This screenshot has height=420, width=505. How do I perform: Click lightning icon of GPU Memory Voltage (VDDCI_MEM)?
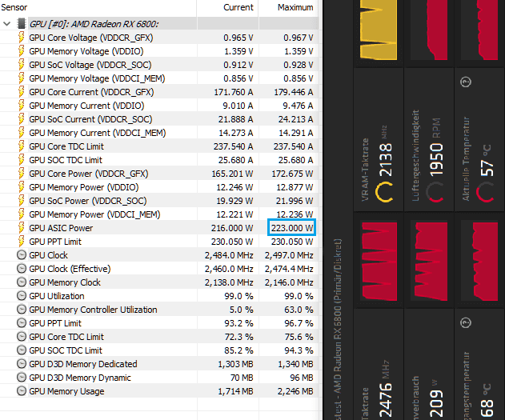pos(22,78)
